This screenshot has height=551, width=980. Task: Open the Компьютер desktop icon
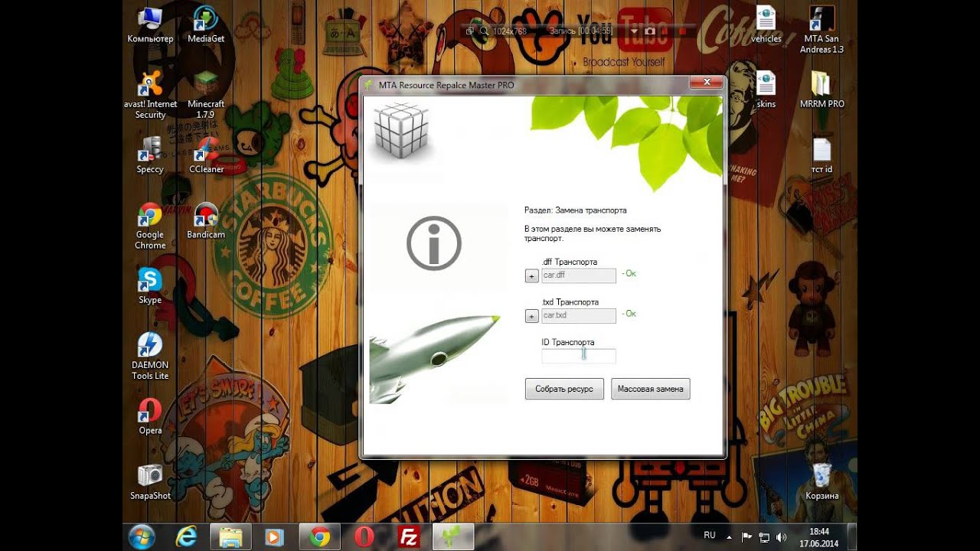pos(150,25)
